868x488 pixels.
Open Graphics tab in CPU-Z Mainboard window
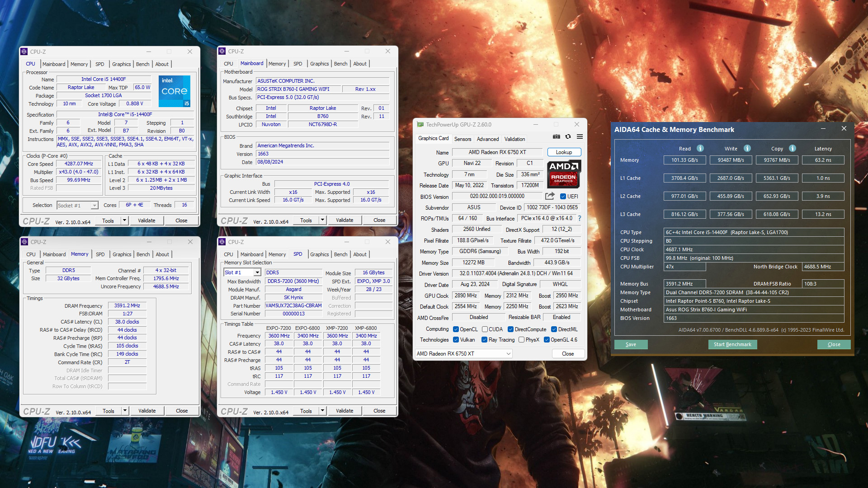320,64
